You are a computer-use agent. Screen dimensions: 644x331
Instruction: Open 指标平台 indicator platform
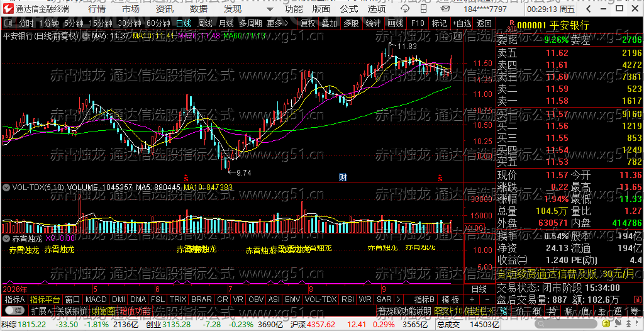[x=45, y=300]
